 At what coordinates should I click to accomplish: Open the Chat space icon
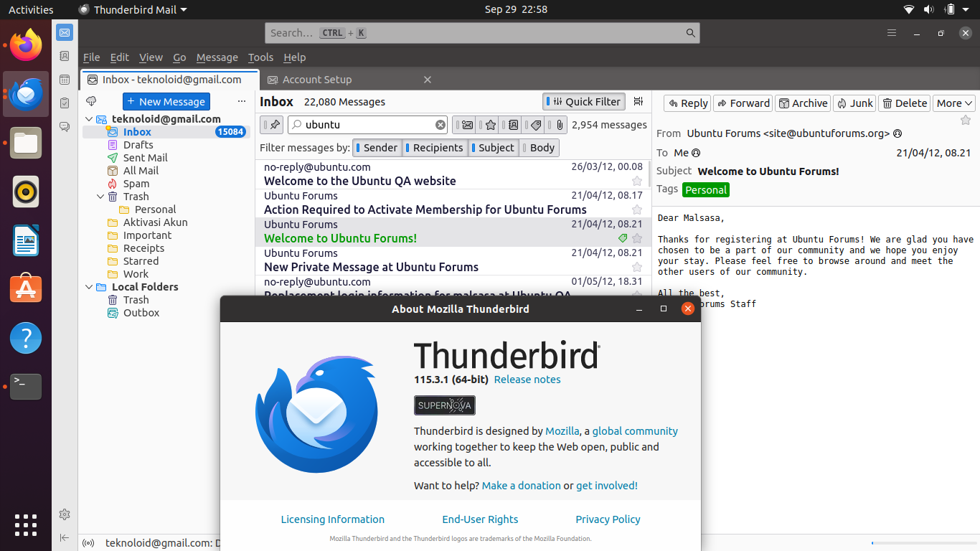pyautogui.click(x=65, y=127)
